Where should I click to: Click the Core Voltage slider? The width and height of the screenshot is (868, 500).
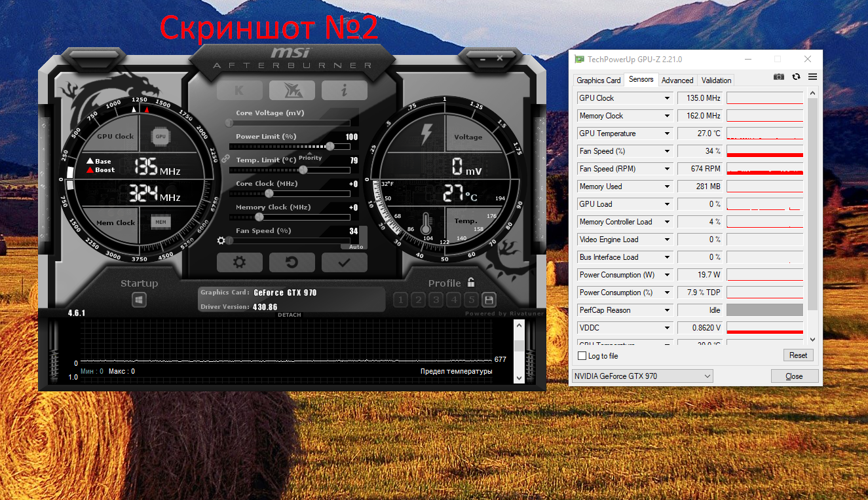pyautogui.click(x=289, y=123)
